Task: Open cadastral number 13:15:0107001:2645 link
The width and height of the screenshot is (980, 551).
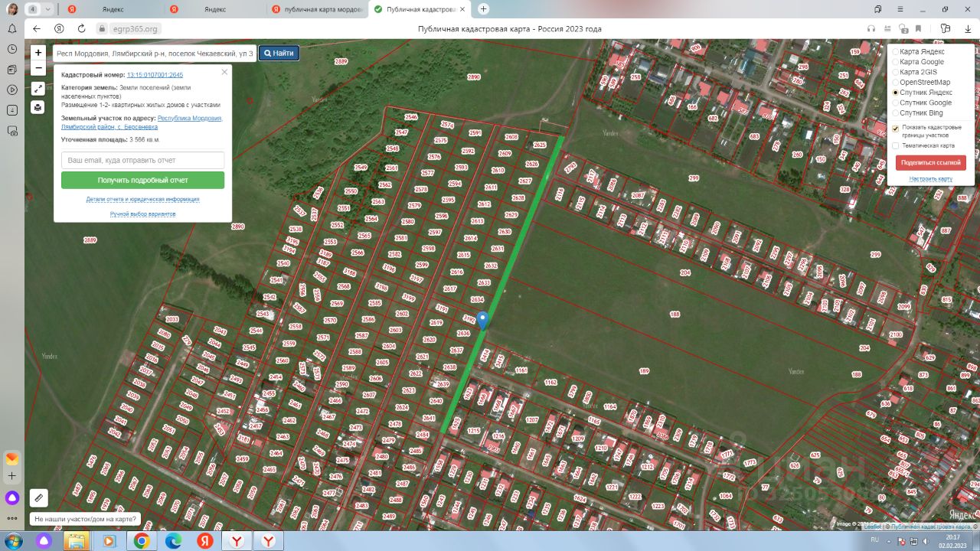Action: coord(155,75)
